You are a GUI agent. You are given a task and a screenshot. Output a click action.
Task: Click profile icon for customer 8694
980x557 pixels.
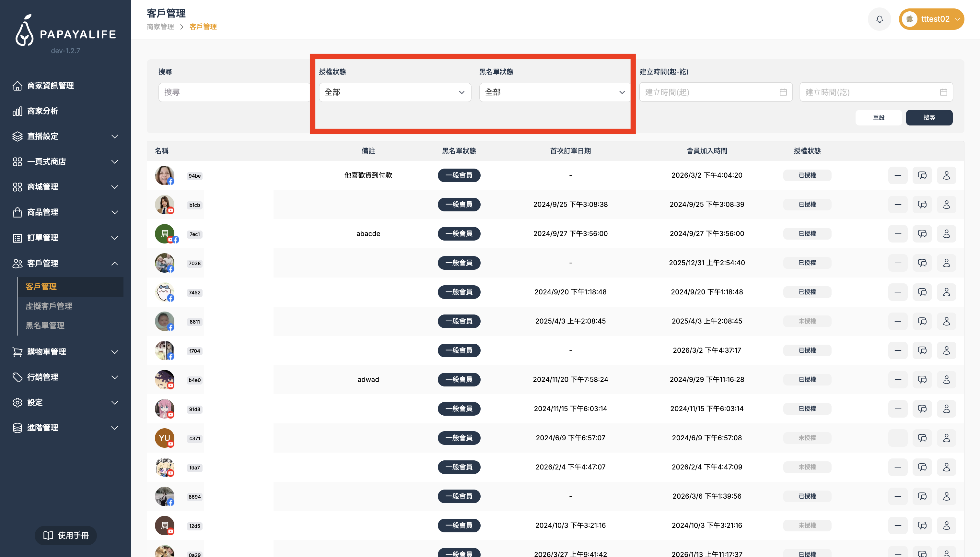pos(946,496)
